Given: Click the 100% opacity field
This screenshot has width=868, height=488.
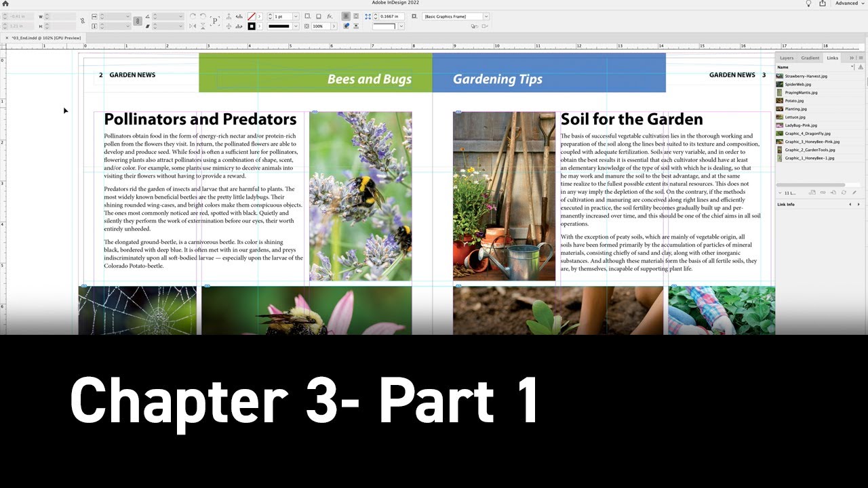Looking at the screenshot, I should (321, 26).
